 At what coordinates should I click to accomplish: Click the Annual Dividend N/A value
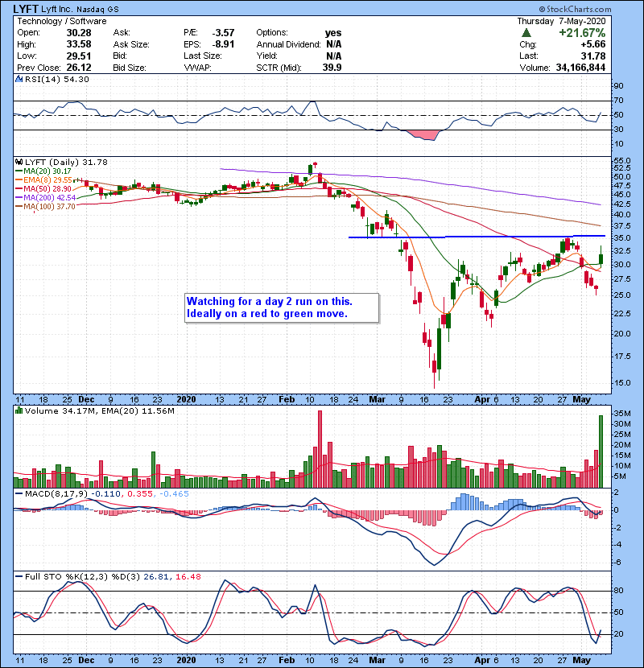click(334, 44)
